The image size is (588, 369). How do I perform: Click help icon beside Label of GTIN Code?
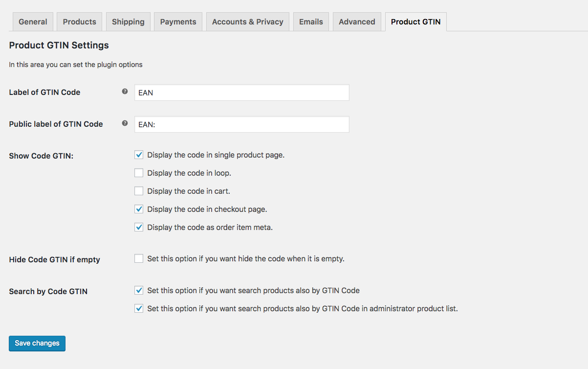click(125, 92)
